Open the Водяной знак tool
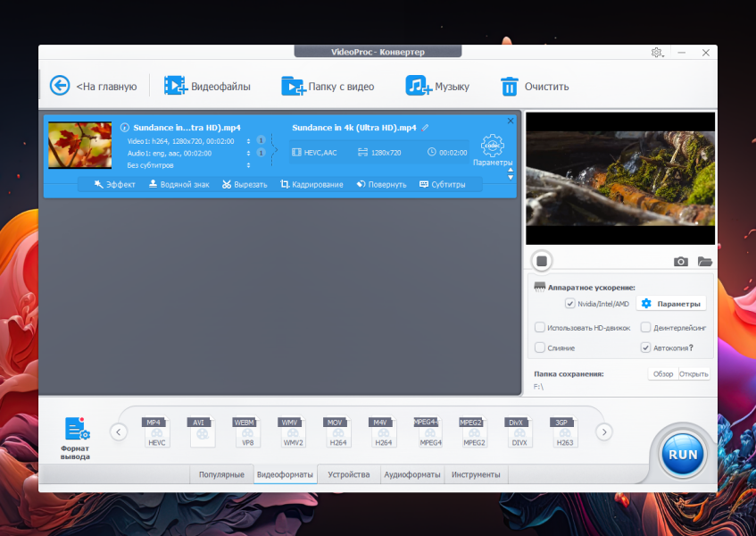 point(179,184)
